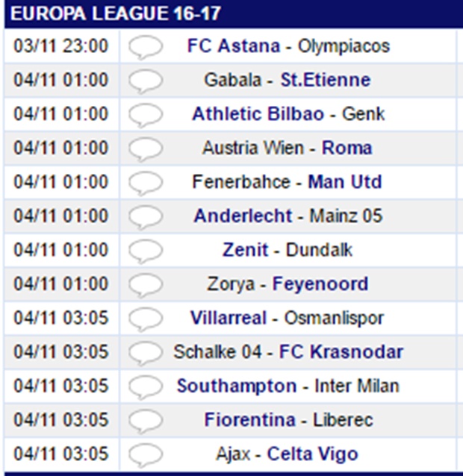The width and height of the screenshot is (463, 476).
Task: Click comment icon on Athletic Bilbao - Genk row
Action: tap(146, 115)
